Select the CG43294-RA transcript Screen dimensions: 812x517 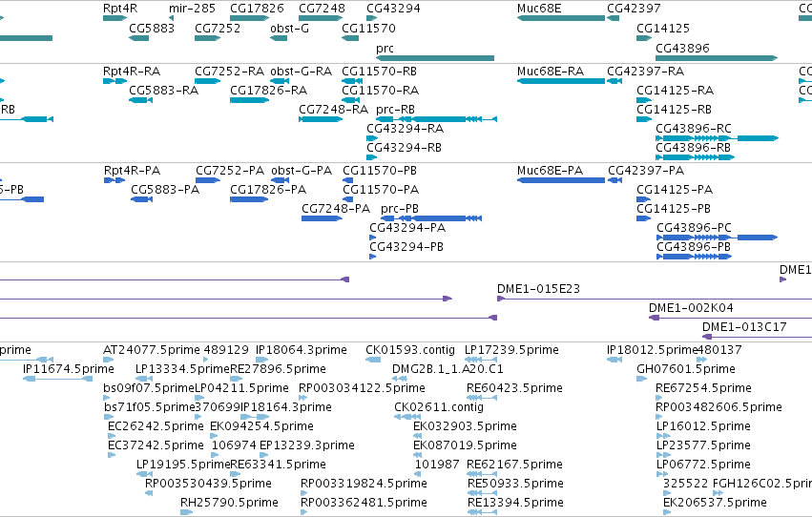click(372, 138)
